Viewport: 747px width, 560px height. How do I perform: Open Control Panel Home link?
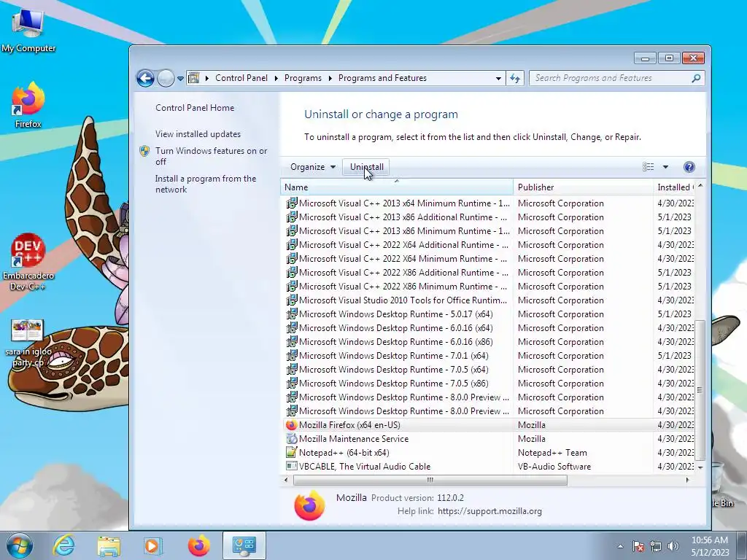[x=195, y=108]
